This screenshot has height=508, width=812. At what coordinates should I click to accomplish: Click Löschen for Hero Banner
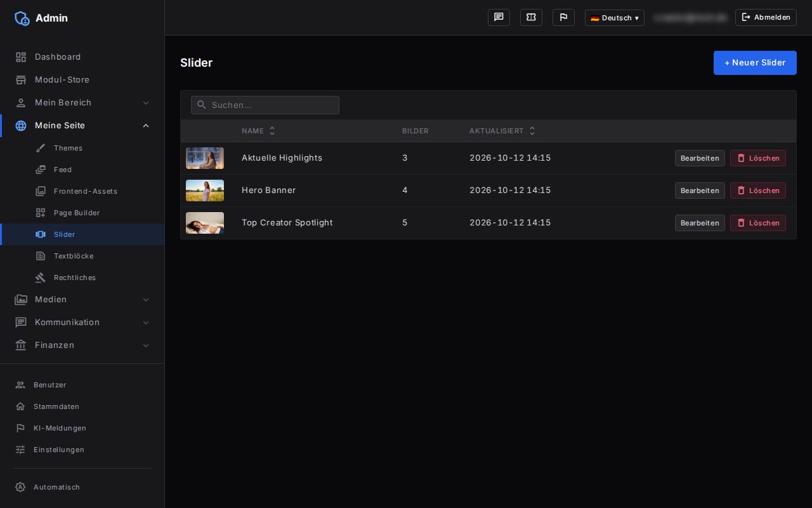pyautogui.click(x=758, y=190)
